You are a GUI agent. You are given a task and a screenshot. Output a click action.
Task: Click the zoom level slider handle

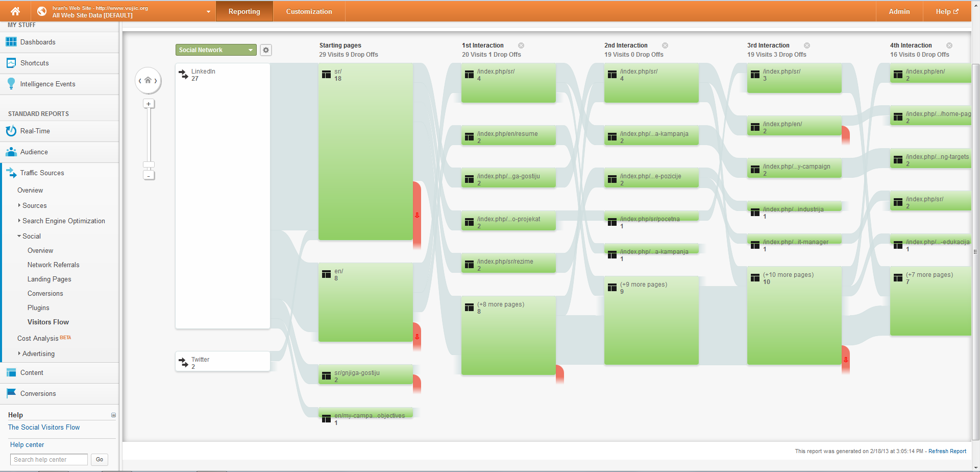pos(149,165)
